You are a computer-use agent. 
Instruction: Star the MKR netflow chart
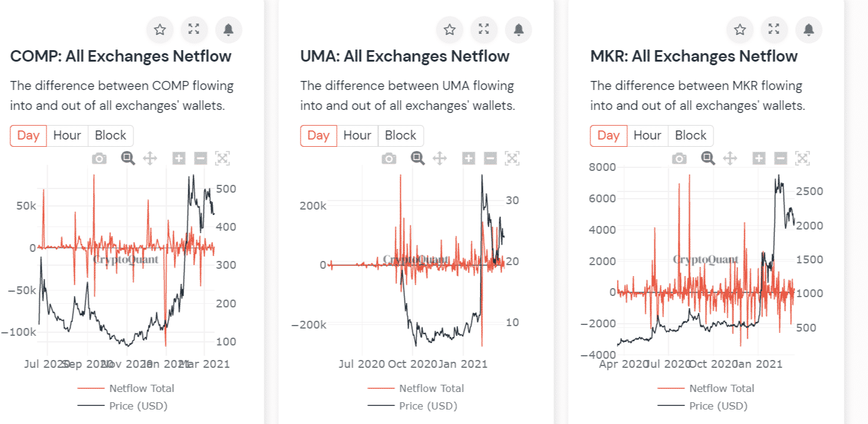tap(740, 30)
